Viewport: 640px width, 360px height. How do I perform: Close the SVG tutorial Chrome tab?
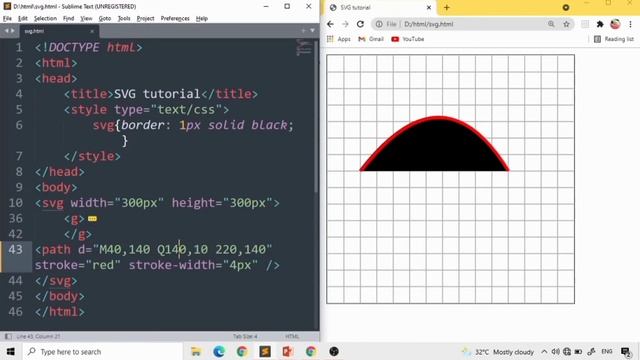pyautogui.click(x=429, y=7)
